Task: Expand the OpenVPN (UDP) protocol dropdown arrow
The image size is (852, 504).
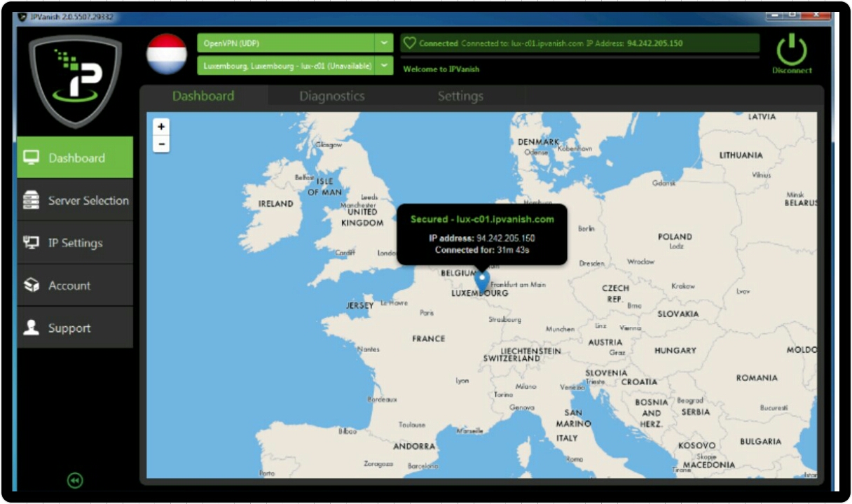Action: (384, 43)
